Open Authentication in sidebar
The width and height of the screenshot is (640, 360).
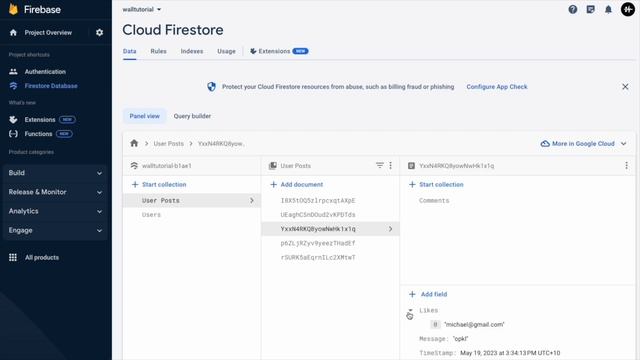(45, 71)
